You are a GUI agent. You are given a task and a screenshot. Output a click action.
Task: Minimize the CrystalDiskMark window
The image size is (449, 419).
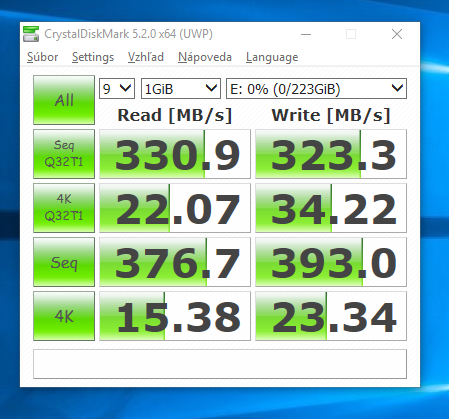pos(306,34)
